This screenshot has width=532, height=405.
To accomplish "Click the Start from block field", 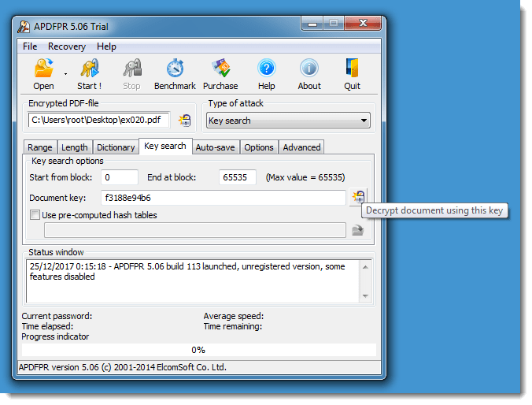I will 120,177.
